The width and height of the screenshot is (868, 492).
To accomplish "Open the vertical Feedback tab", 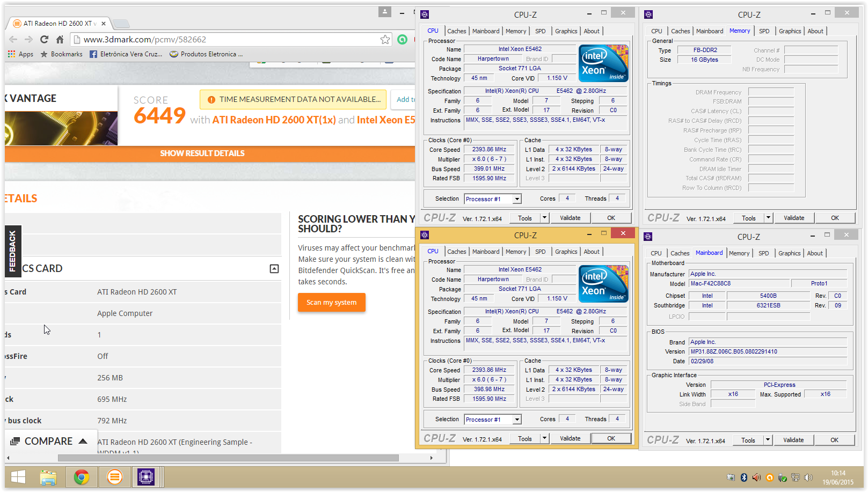I will (13, 251).
